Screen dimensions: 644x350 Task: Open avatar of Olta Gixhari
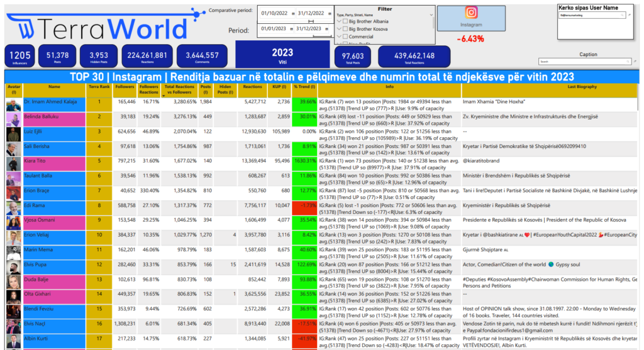click(x=14, y=297)
